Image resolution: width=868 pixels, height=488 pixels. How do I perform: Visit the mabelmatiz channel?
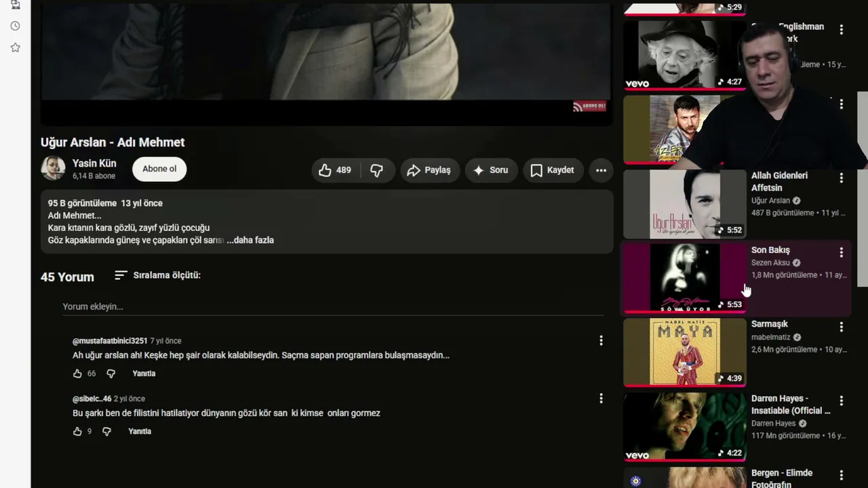(771, 338)
